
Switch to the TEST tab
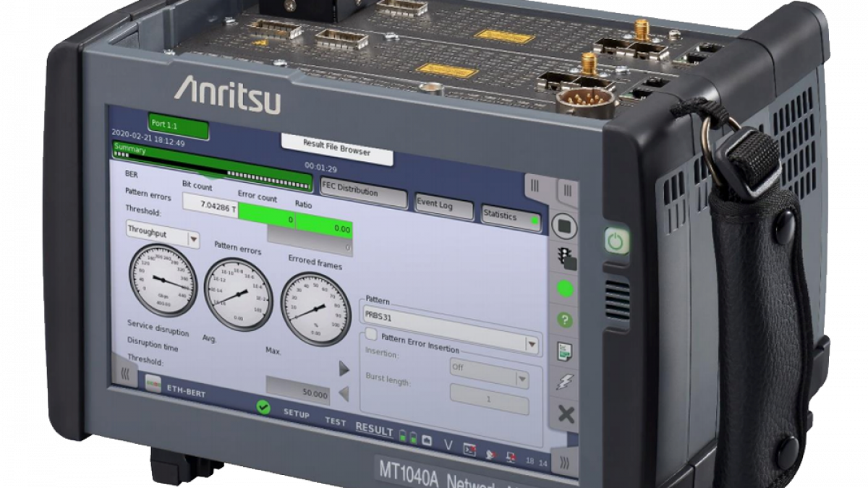click(x=336, y=421)
